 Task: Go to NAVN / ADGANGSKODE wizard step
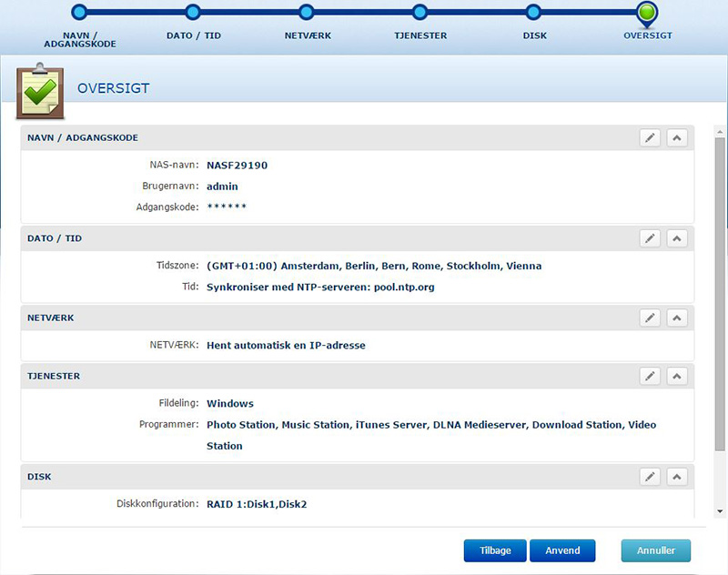click(80, 12)
